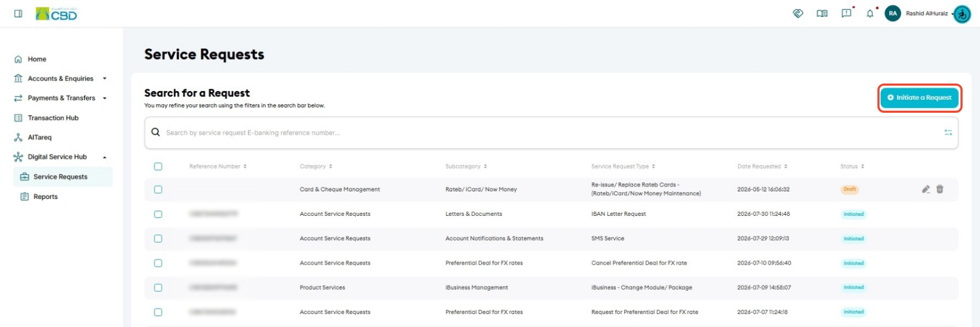Select the SMS Service row checkbox

[158, 239]
